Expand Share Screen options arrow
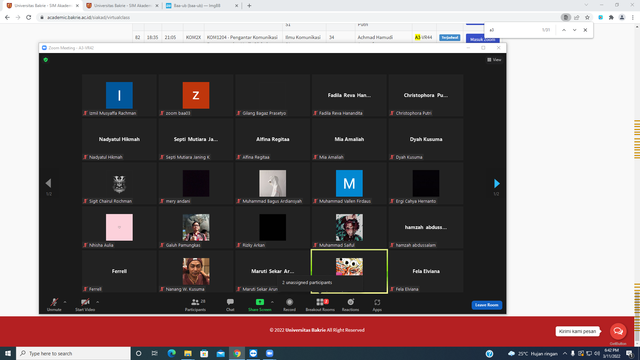The width and height of the screenshot is (640, 360). point(272,302)
